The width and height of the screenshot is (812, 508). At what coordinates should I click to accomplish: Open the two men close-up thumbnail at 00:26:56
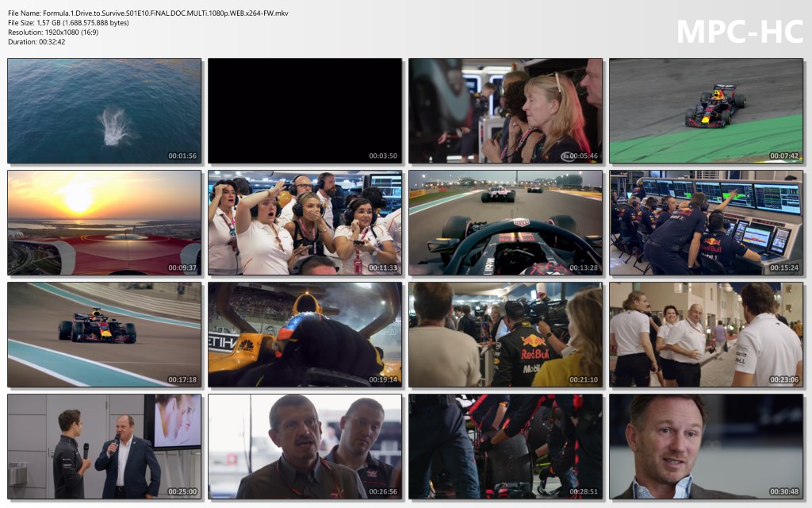304,446
